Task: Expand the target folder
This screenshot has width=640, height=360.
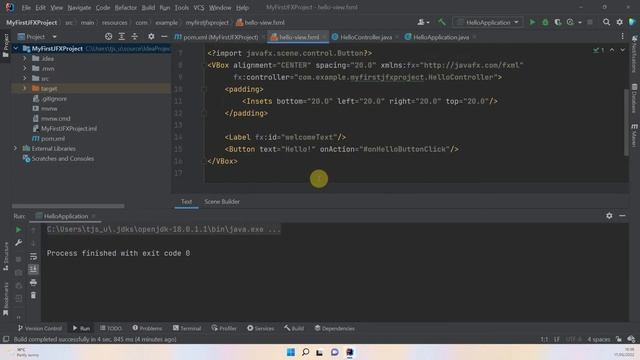Action: click(24, 88)
